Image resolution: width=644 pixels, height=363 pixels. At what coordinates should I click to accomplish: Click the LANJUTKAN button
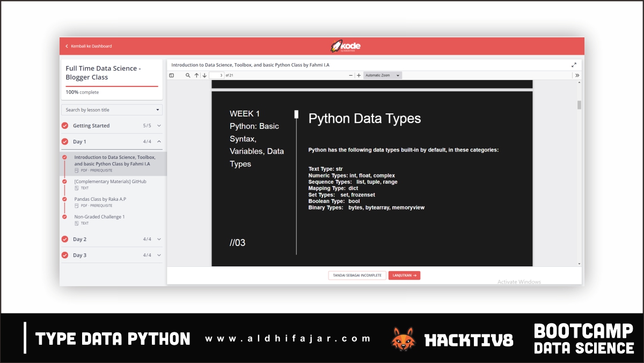404,275
